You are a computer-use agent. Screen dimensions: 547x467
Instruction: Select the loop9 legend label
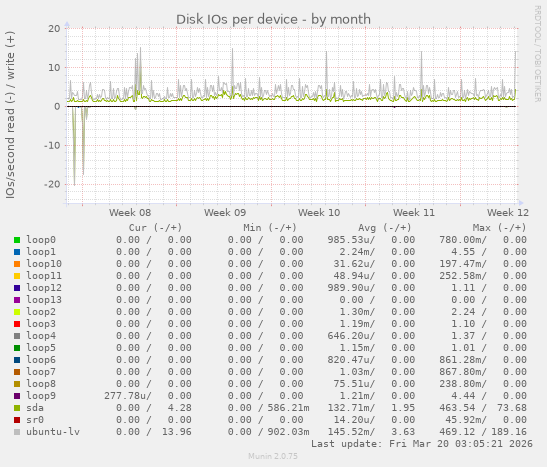[x=41, y=396]
